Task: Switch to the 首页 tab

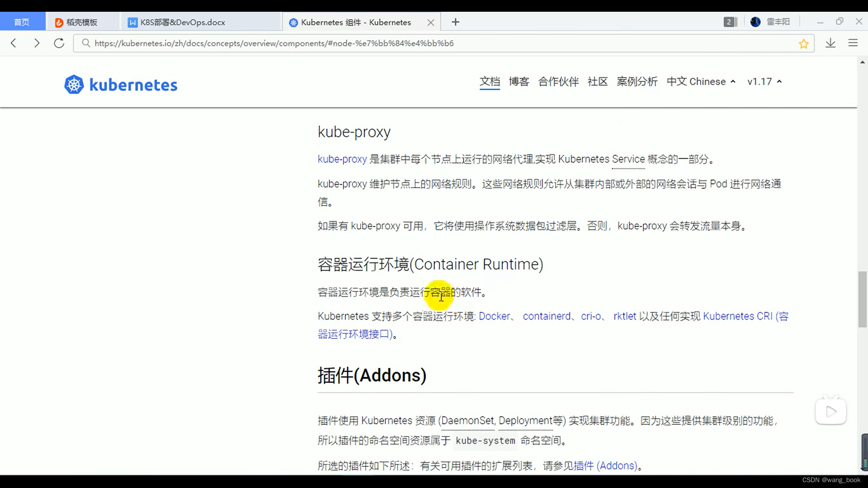Action: point(22,22)
